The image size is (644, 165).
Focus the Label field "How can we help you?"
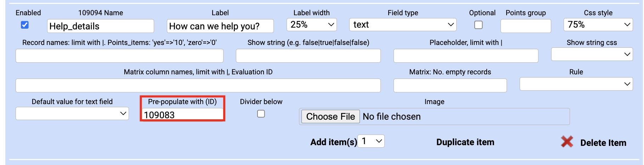pyautogui.click(x=220, y=26)
